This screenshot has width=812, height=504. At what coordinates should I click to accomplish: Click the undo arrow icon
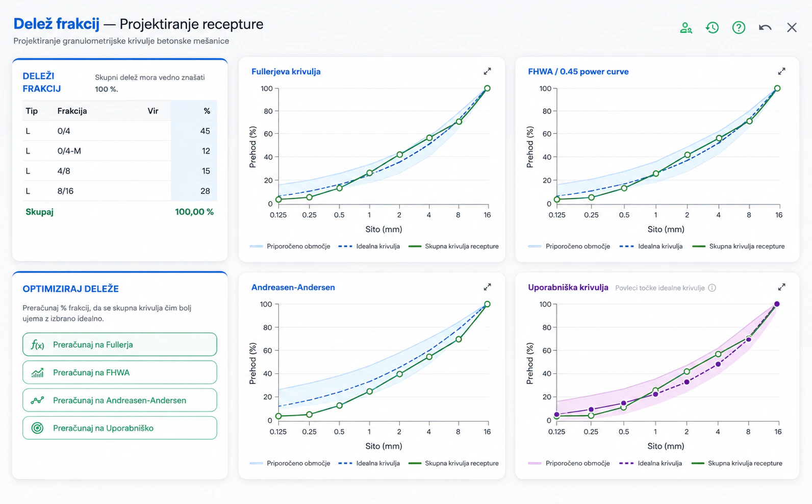coord(765,28)
